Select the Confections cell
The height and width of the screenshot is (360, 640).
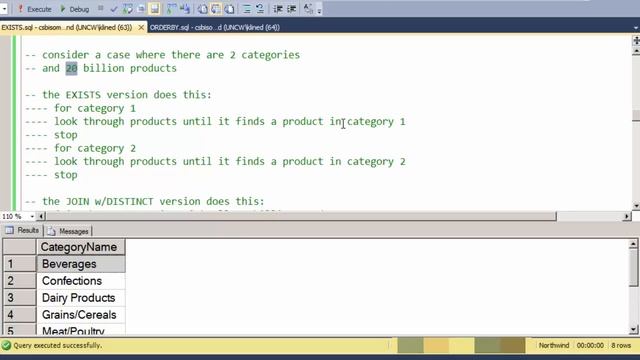[x=81, y=281]
